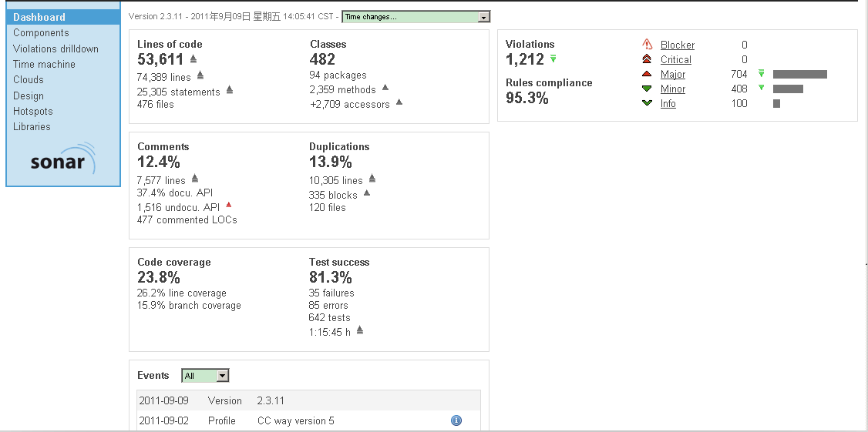This screenshot has height=432, width=868.
Task: Select the 2011-09-09 Version event row
Action: click(x=309, y=400)
